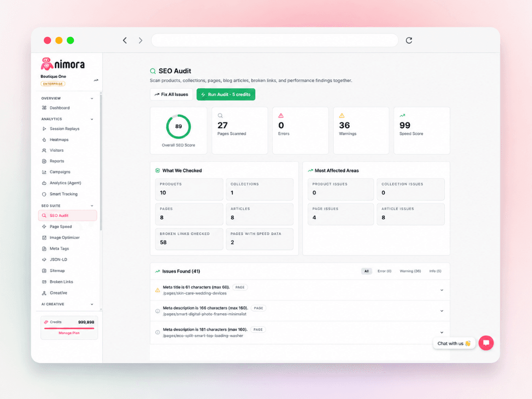Viewport: 532px width, 399px height.
Task: Click the Page Issues 4 tile
Action: pos(341,214)
